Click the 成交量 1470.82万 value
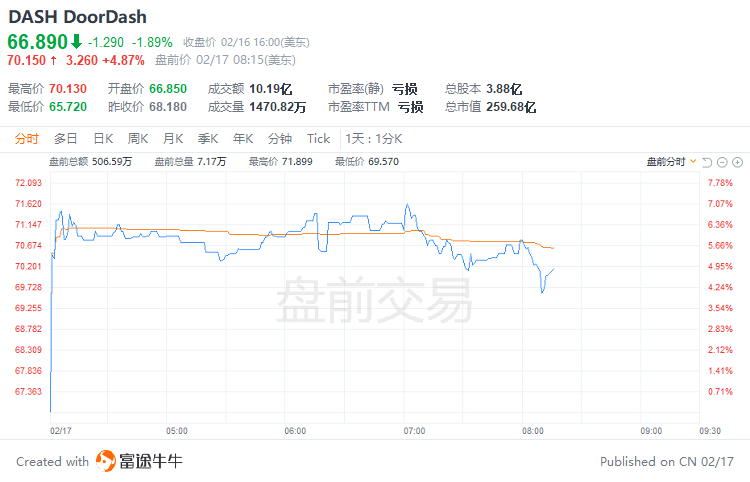This screenshot has width=750, height=482. [277, 106]
